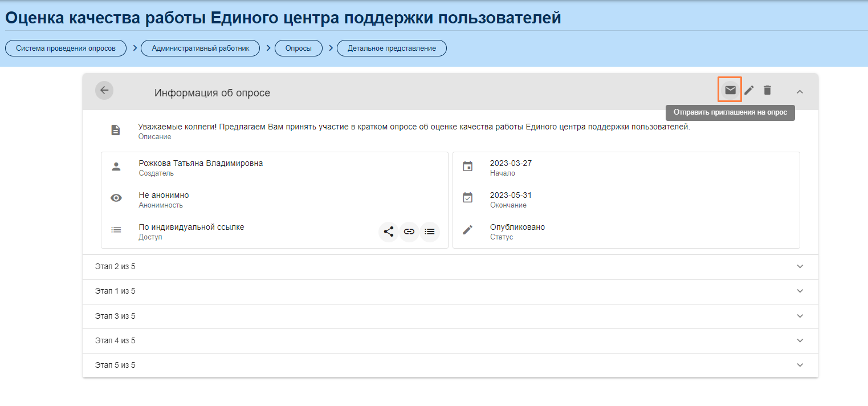Expand the 'Этап 1 из 5' section

pos(800,291)
